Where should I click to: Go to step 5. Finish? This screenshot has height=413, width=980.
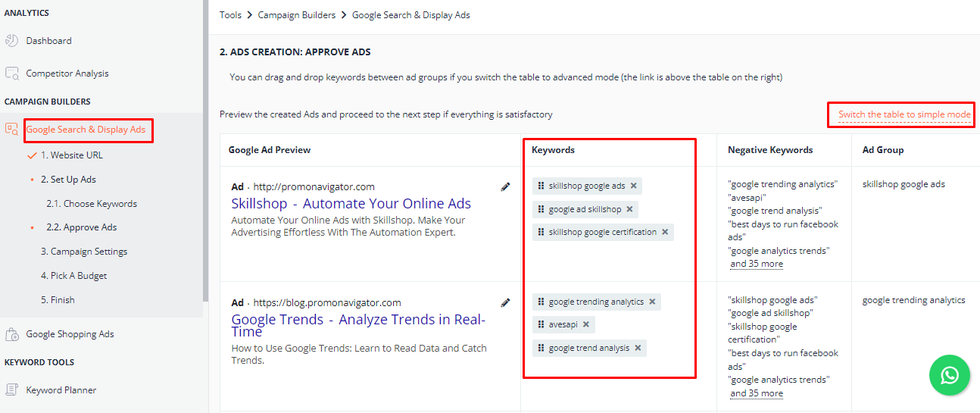click(58, 300)
